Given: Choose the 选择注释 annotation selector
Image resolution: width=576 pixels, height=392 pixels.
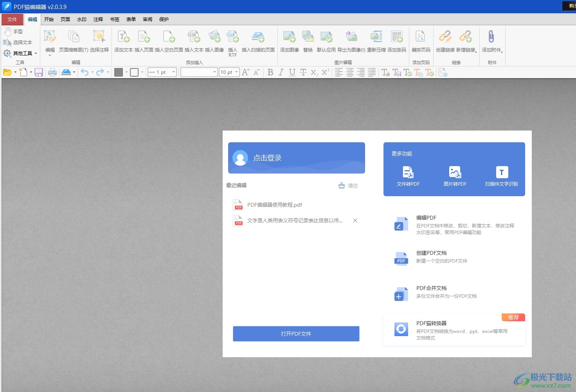Looking at the screenshot, I should click(x=99, y=41).
